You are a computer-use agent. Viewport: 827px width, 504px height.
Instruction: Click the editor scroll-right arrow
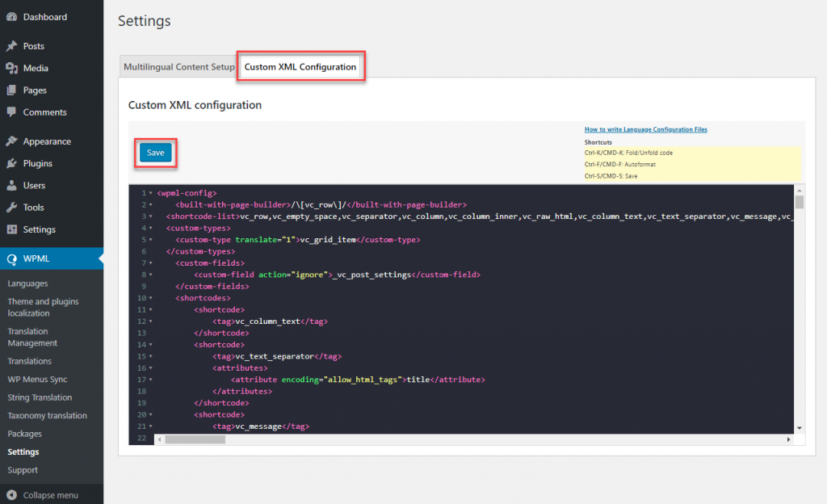pos(788,439)
